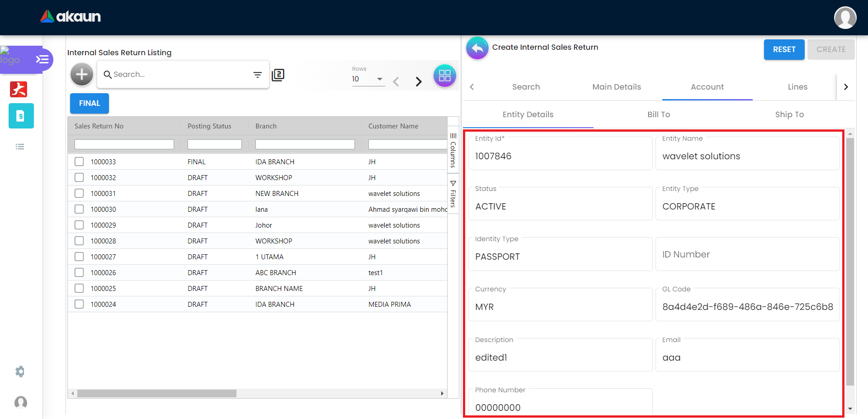Click the multi-page copy icon beside search
Image resolution: width=868 pixels, height=419 pixels.
point(278,75)
